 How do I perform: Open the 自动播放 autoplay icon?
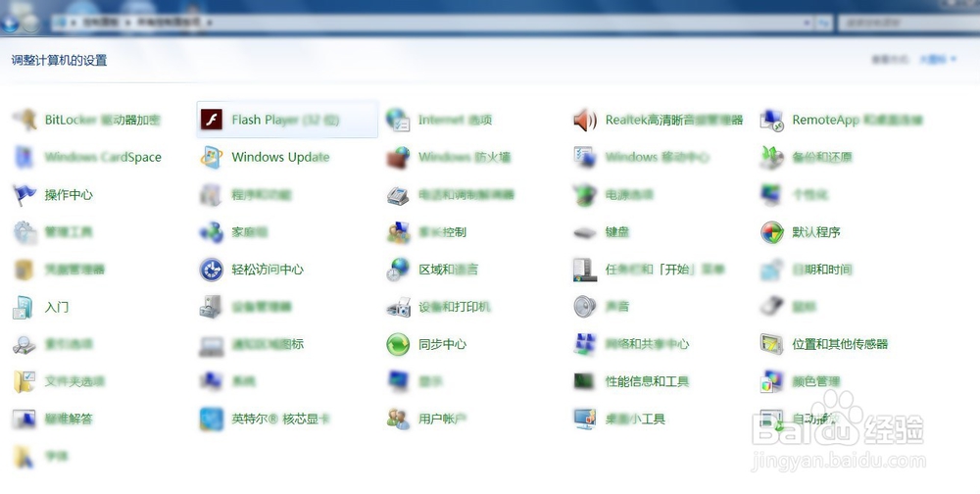772,420
